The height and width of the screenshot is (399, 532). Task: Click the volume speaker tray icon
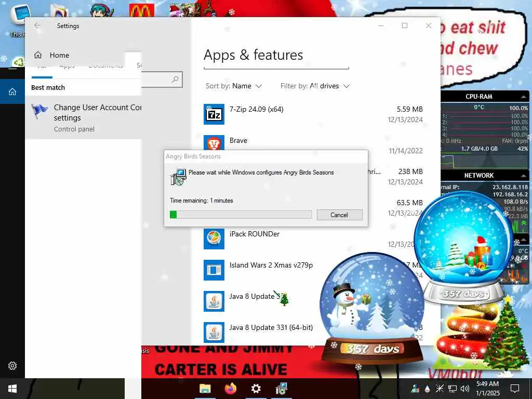click(465, 389)
